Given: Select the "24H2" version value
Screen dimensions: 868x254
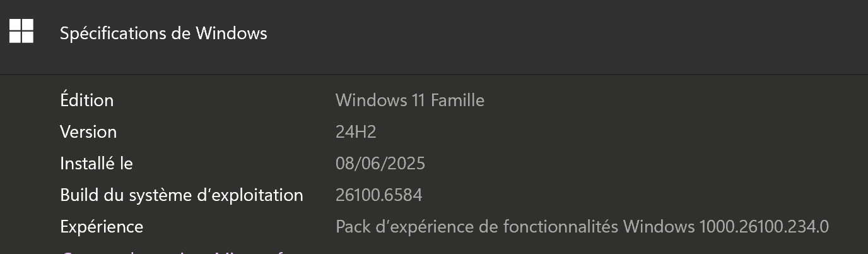Looking at the screenshot, I should click(356, 131).
